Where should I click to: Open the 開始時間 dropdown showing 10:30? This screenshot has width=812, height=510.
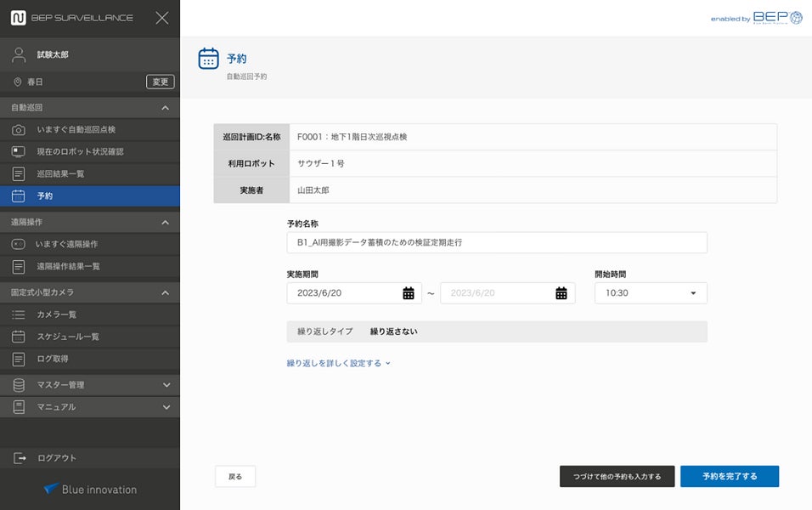point(651,293)
